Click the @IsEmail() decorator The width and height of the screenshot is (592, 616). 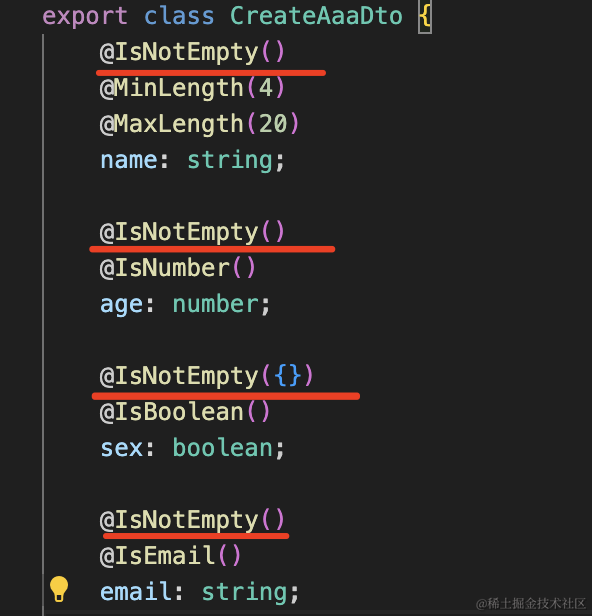pyautogui.click(x=170, y=556)
